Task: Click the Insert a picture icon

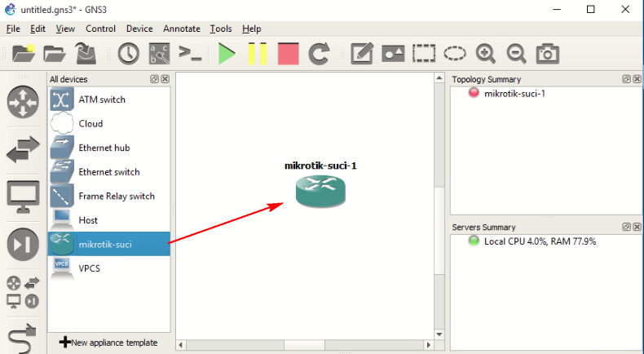Action: pyautogui.click(x=393, y=54)
